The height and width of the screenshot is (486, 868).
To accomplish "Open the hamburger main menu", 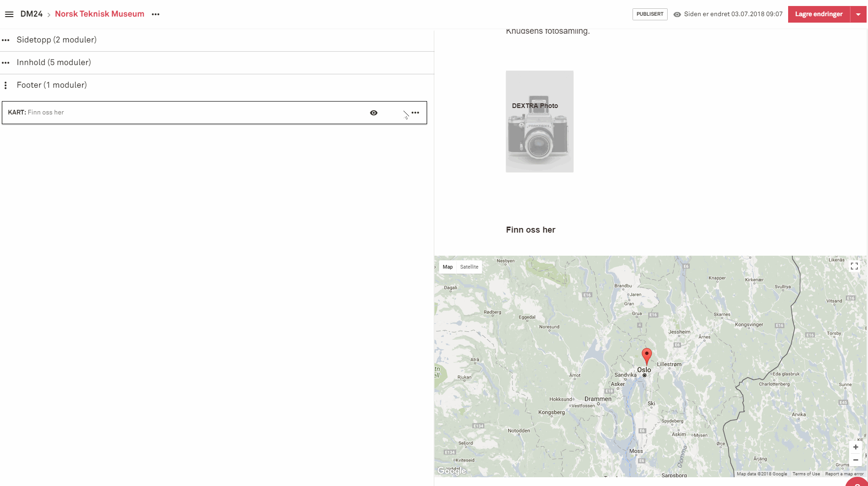I will [x=9, y=14].
